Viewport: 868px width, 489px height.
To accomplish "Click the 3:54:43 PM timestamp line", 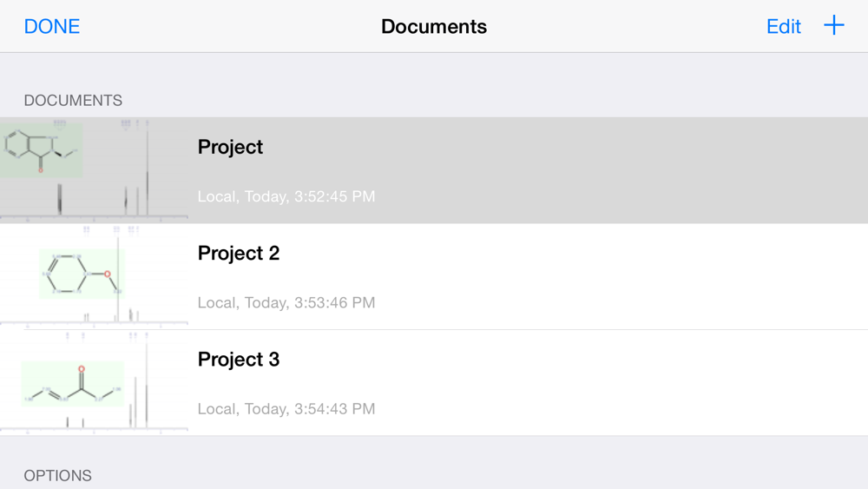I will [286, 409].
